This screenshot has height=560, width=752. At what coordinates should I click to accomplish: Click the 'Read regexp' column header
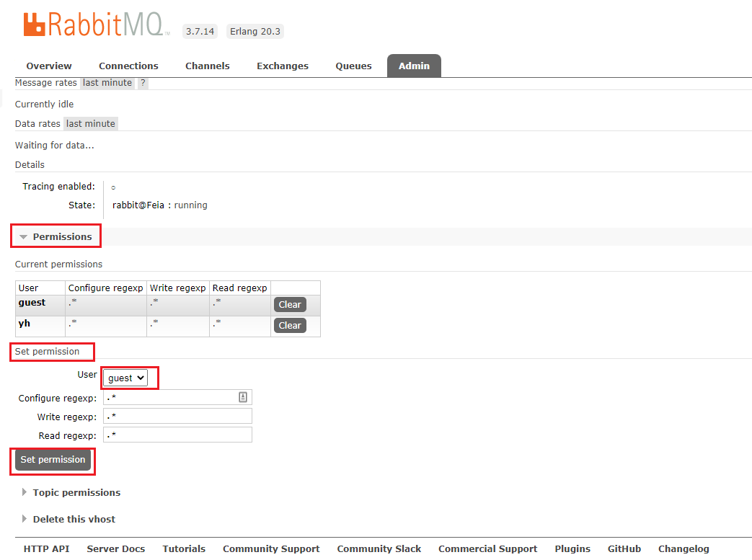(x=240, y=288)
